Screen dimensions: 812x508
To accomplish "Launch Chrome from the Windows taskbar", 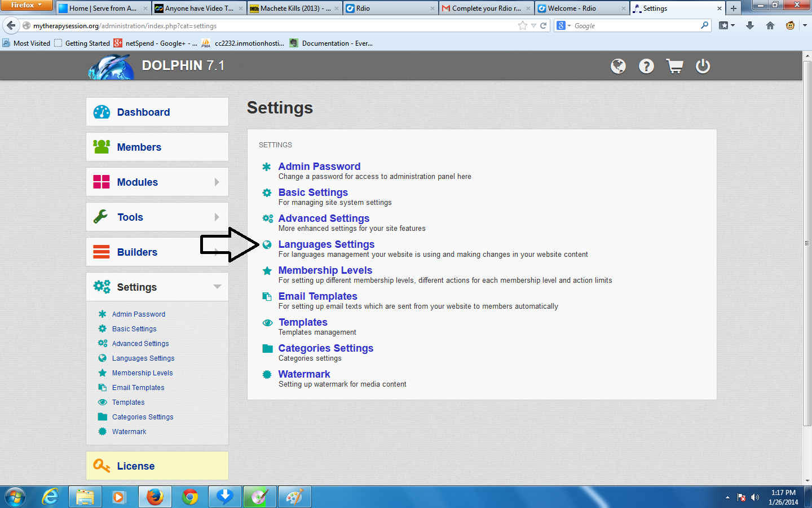I will coord(190,497).
